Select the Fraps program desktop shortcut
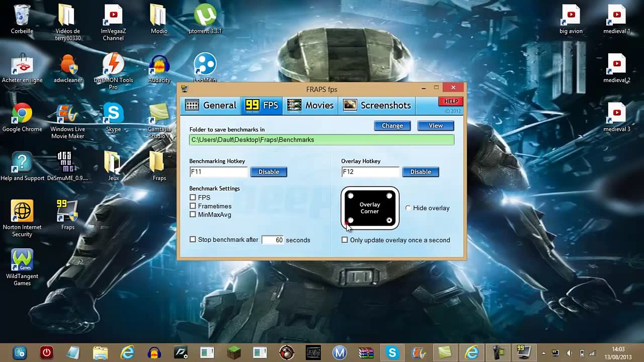This screenshot has height=362, width=644. pos(68,215)
